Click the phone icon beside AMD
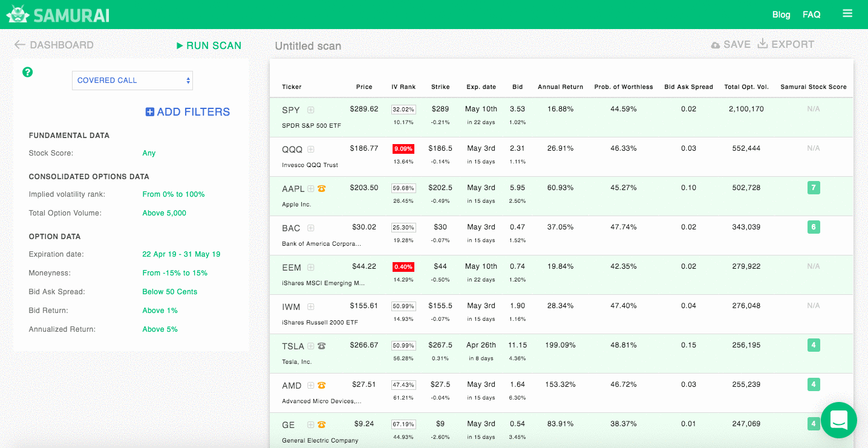Viewport: 868px width, 448px height. [x=322, y=386]
